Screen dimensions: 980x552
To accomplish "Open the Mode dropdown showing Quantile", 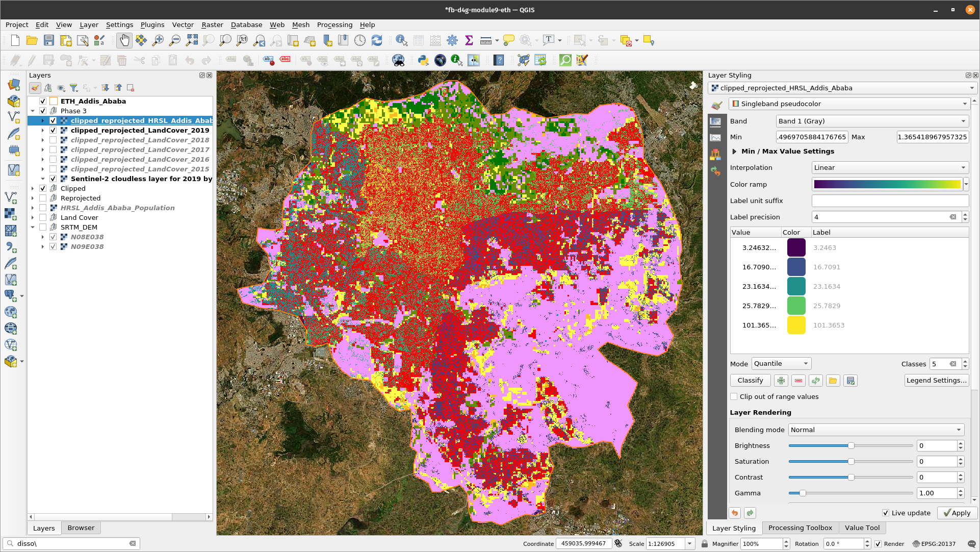I will pos(780,363).
